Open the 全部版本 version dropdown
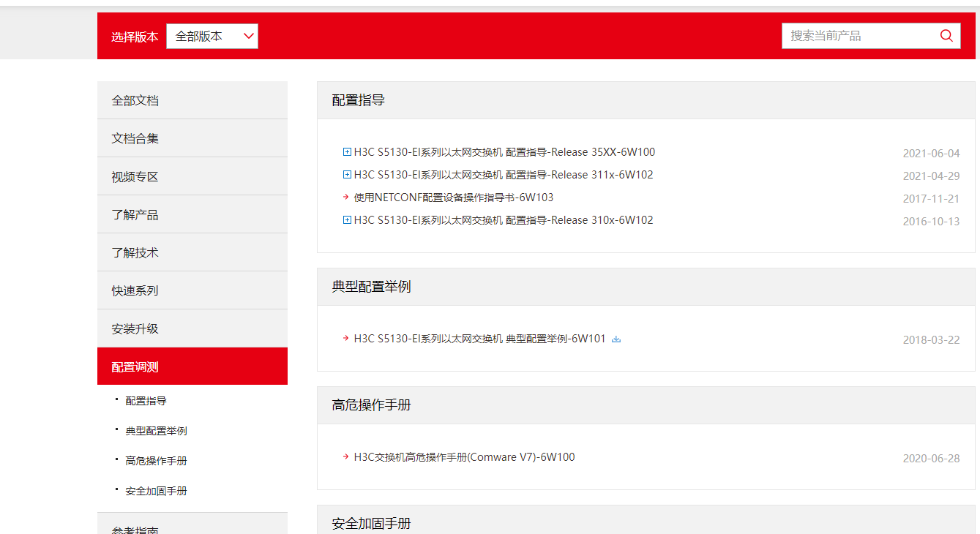 pos(212,36)
